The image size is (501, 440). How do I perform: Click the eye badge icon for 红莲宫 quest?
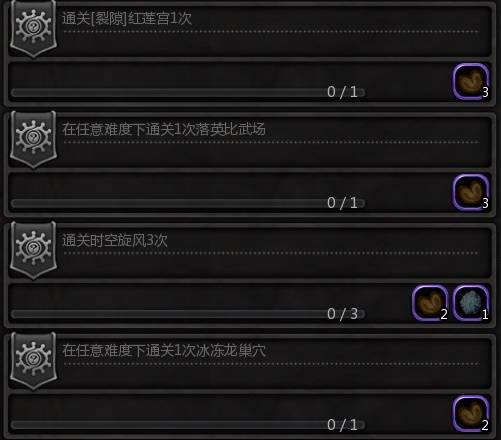pyautogui.click(x=33, y=28)
